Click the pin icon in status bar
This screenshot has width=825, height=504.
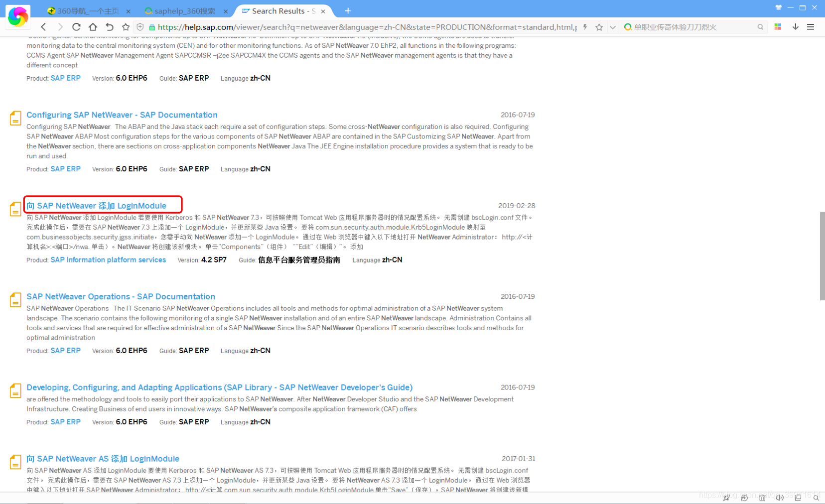tap(726, 498)
